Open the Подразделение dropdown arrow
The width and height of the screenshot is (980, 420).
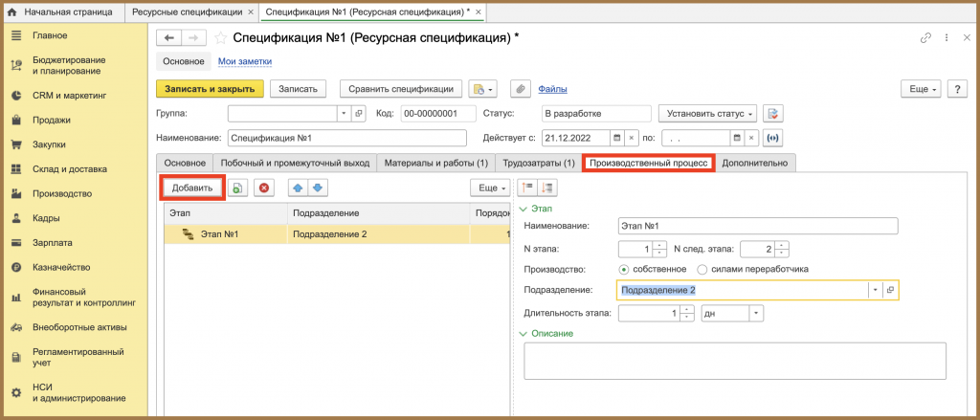875,291
